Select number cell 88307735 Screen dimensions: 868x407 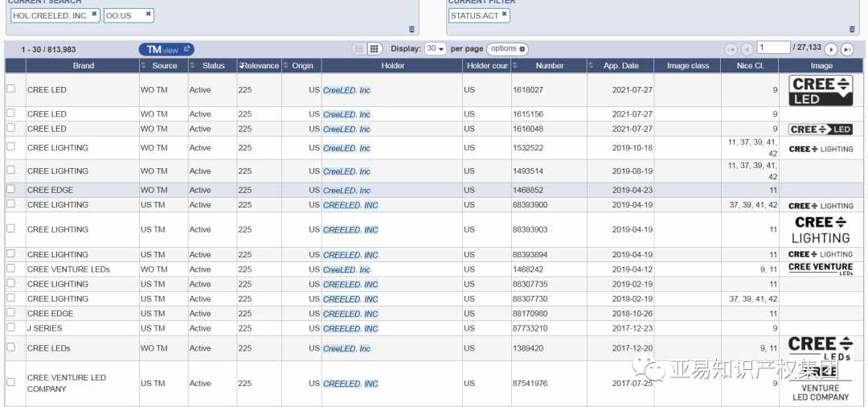(x=530, y=284)
